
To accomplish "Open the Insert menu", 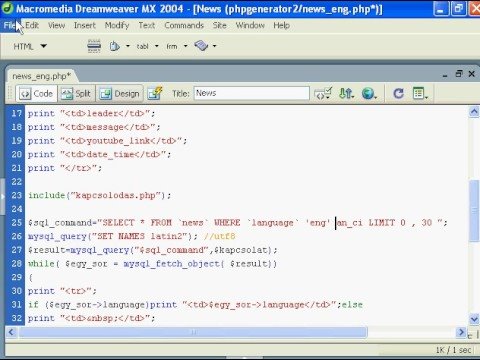I will click(85, 25).
